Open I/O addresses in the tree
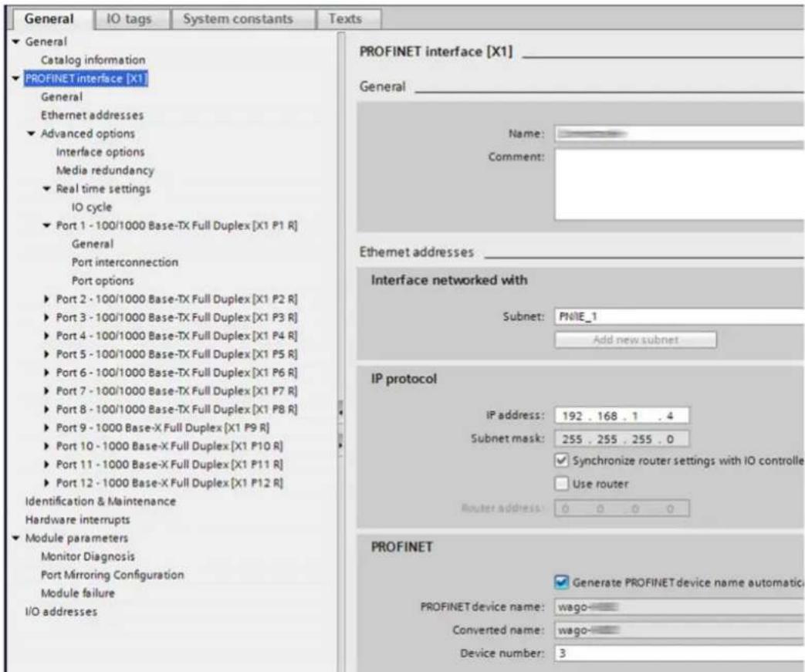This screenshot has width=805, height=672. pyautogui.click(x=61, y=612)
